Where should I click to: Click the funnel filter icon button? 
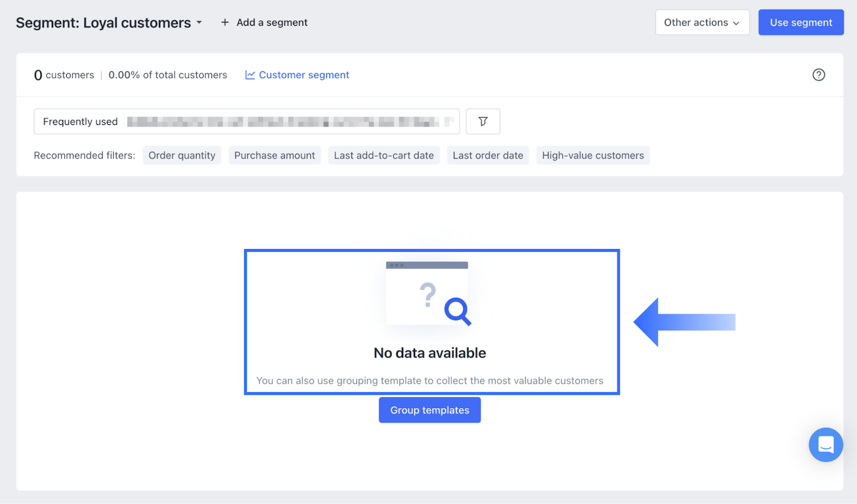(x=483, y=122)
